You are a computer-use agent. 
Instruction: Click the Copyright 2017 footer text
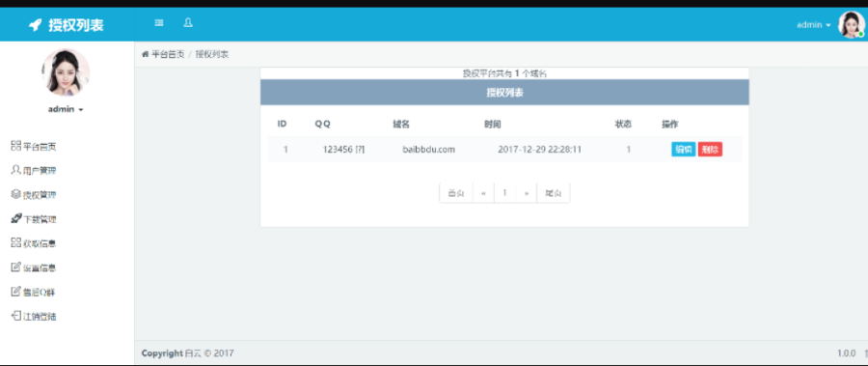pyautogui.click(x=188, y=352)
